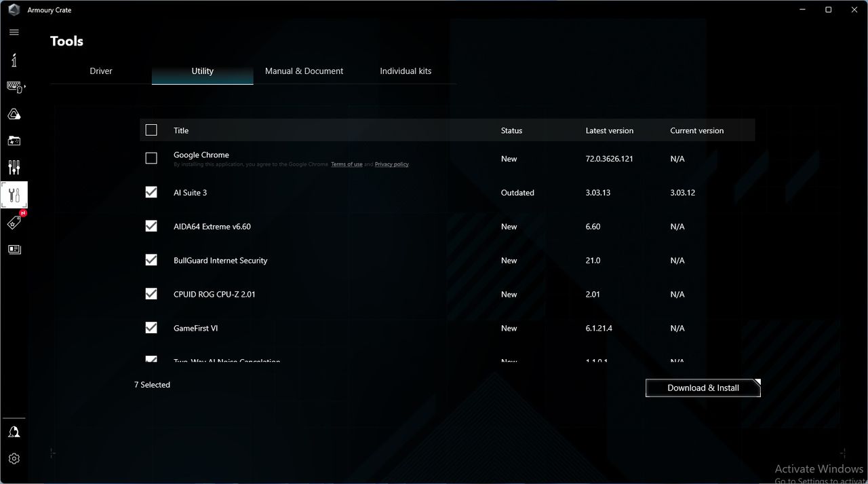Click the Download & Install button
Image resolution: width=868 pixels, height=484 pixels.
coord(703,388)
